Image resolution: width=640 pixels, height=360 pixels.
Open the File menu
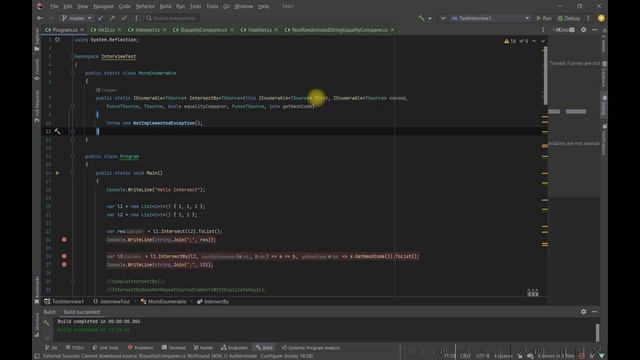(x=54, y=6)
